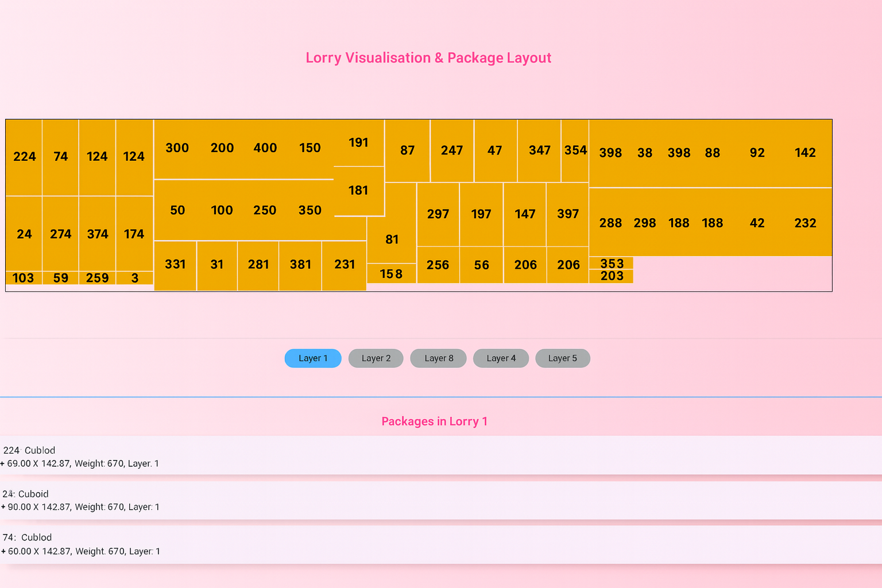Select package 181 in the lorry layout
Image resolution: width=882 pixels, height=588 pixels.
[x=358, y=191]
